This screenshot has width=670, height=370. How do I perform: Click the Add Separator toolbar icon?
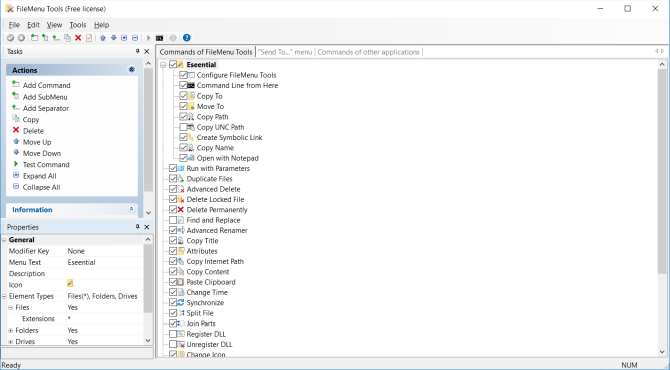tap(56, 38)
